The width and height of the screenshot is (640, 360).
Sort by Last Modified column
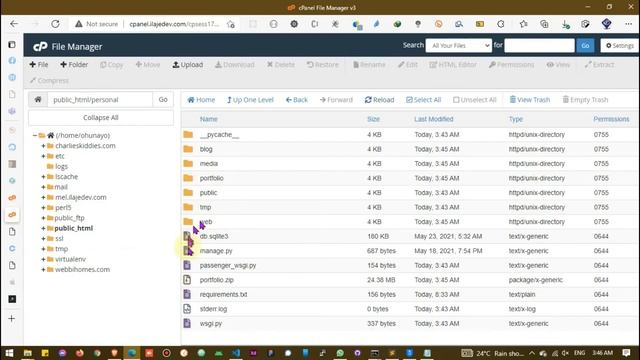[x=433, y=119]
